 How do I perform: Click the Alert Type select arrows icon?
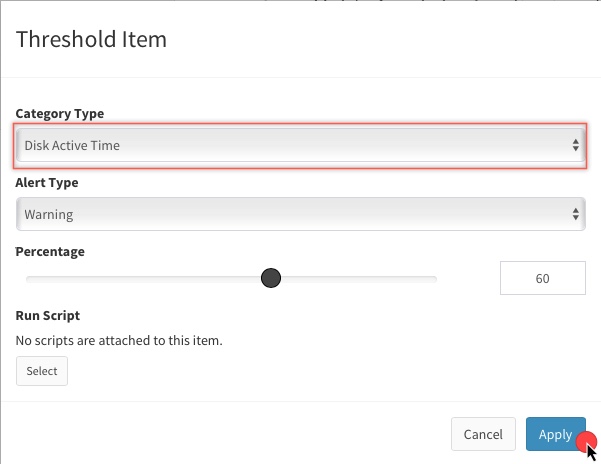tap(575, 214)
